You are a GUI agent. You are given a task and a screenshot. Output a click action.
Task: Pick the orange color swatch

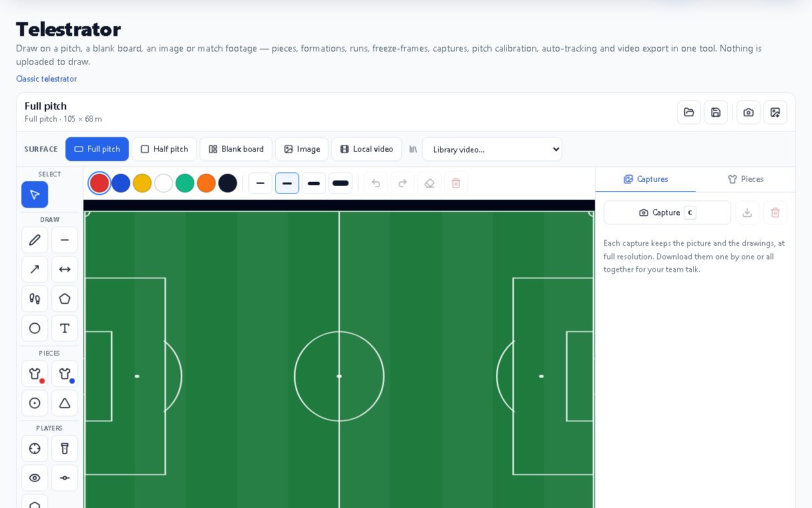206,183
